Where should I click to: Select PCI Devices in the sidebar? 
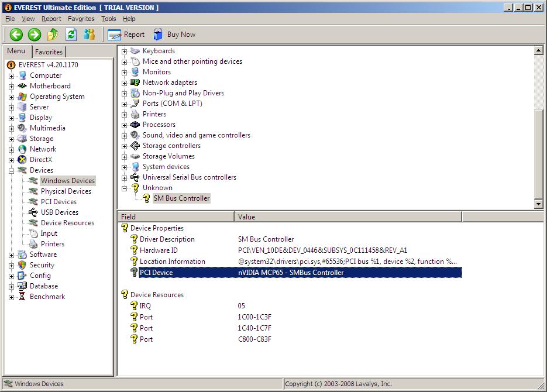click(x=59, y=202)
